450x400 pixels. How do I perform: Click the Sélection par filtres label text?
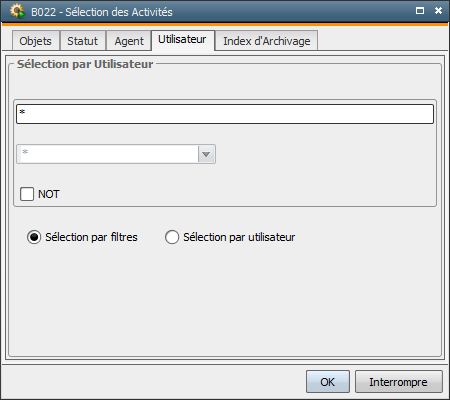91,237
